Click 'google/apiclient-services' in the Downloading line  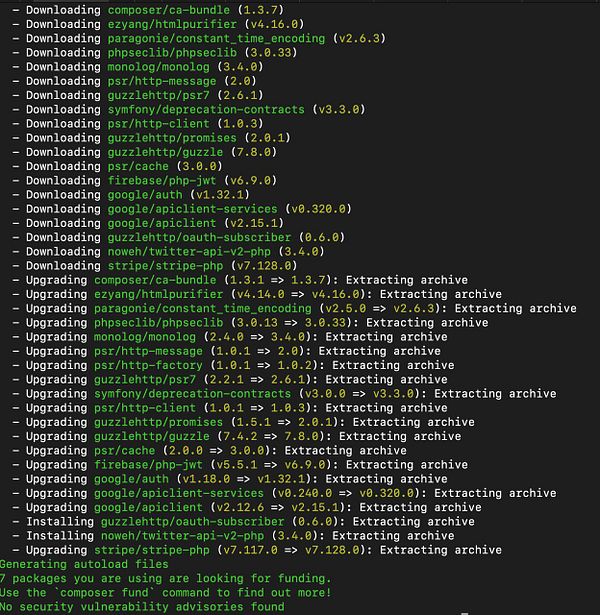(x=193, y=209)
